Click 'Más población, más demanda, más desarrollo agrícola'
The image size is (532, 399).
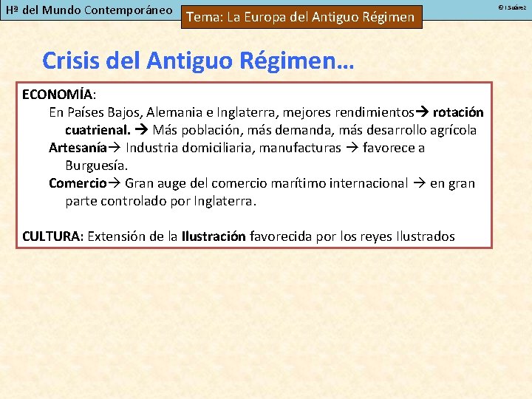pos(315,130)
